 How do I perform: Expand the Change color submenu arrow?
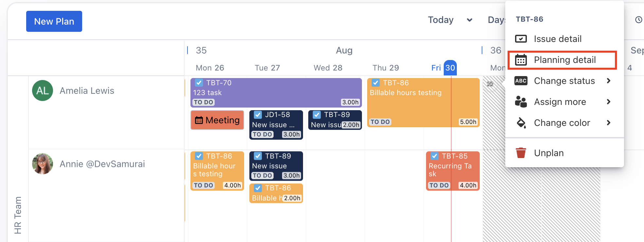pos(608,123)
